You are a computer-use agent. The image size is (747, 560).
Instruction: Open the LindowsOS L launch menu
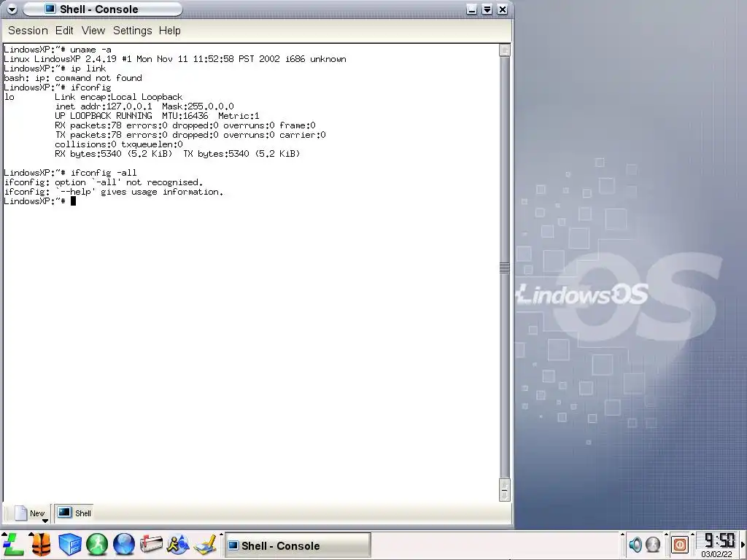13,544
